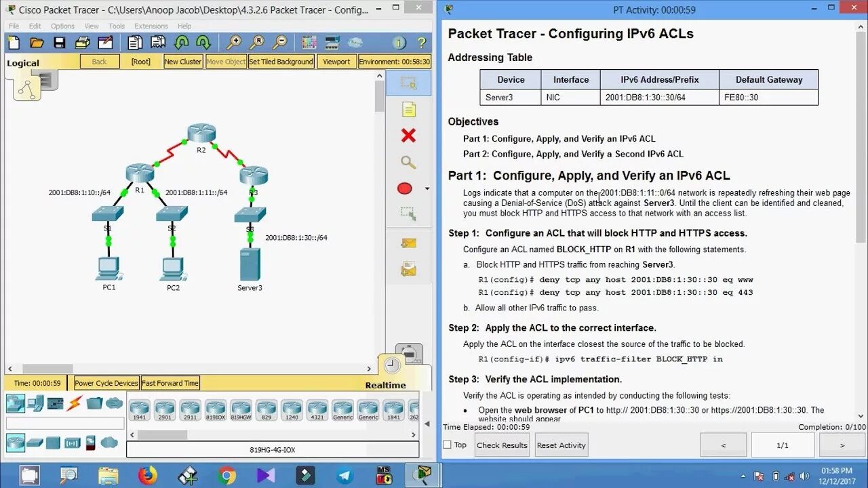Open the shape tool dropdown arrow
Screen dimensions: 868x488
(427, 189)
